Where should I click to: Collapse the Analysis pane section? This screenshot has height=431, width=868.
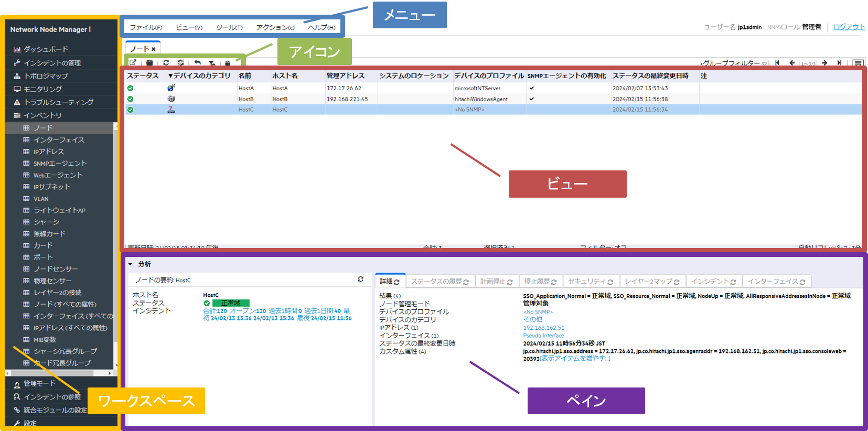click(x=130, y=264)
